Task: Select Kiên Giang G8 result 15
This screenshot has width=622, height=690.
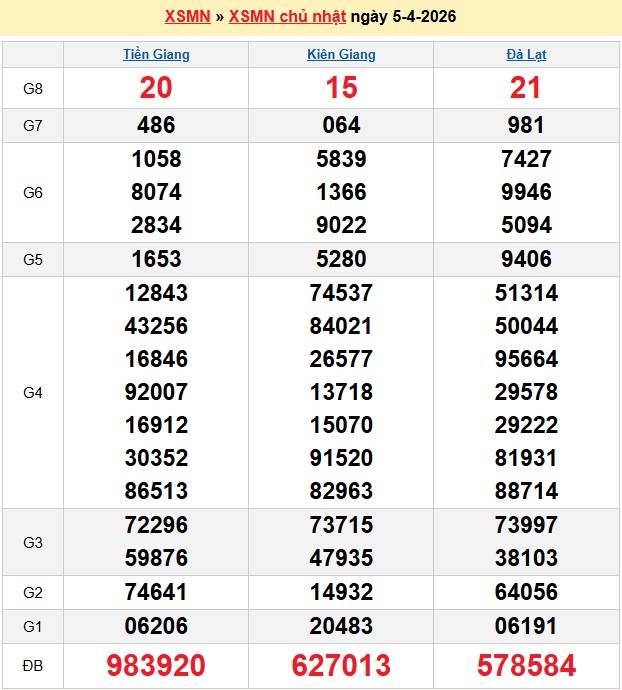Action: pos(341,88)
